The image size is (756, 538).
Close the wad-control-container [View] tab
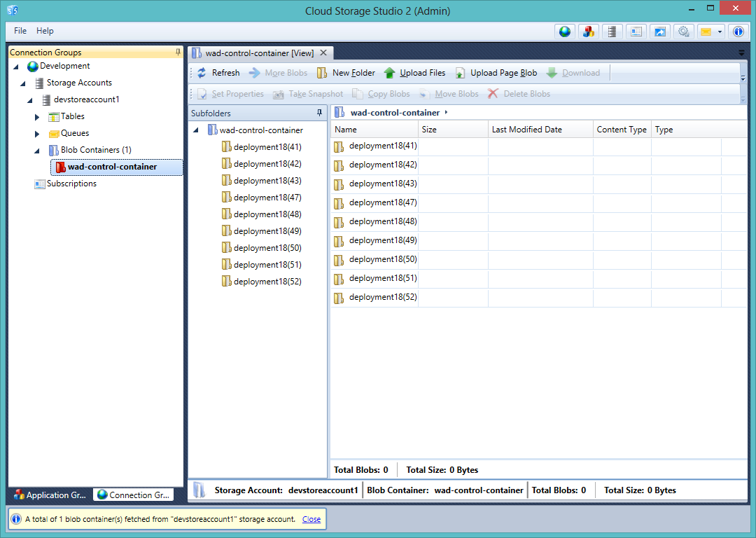(323, 53)
